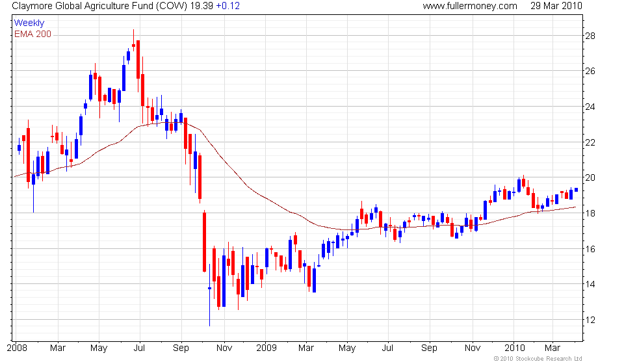Select the EMA 200 legend label
Screen dimensions: 637x364
point(32,34)
